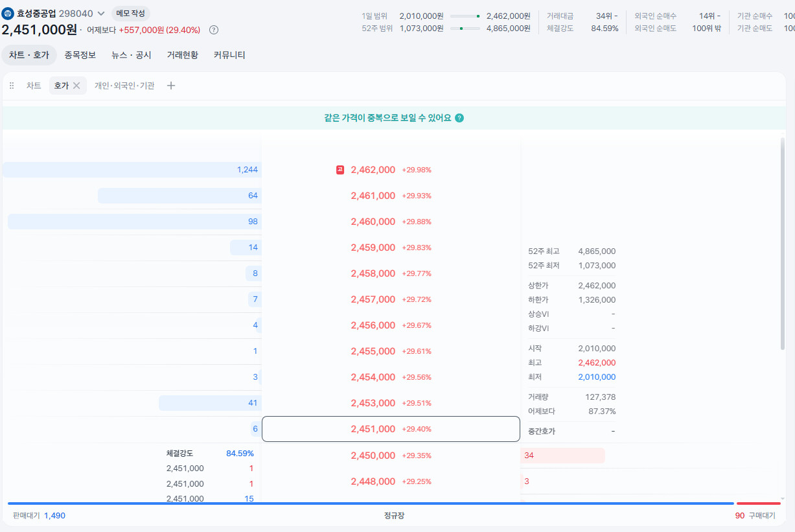
Task: Click the 2,460,000 ask price
Action: pos(373,222)
